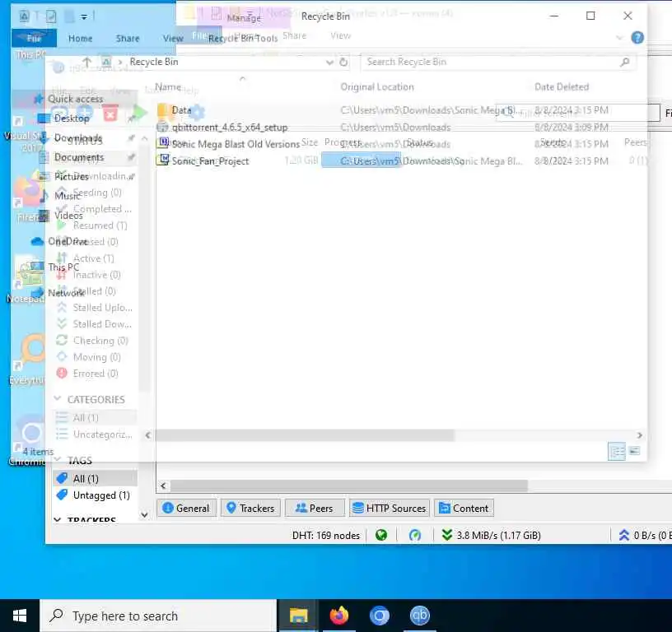Click taskbar Type here to search box
Viewport: 672px width, 632px height.
point(158,616)
